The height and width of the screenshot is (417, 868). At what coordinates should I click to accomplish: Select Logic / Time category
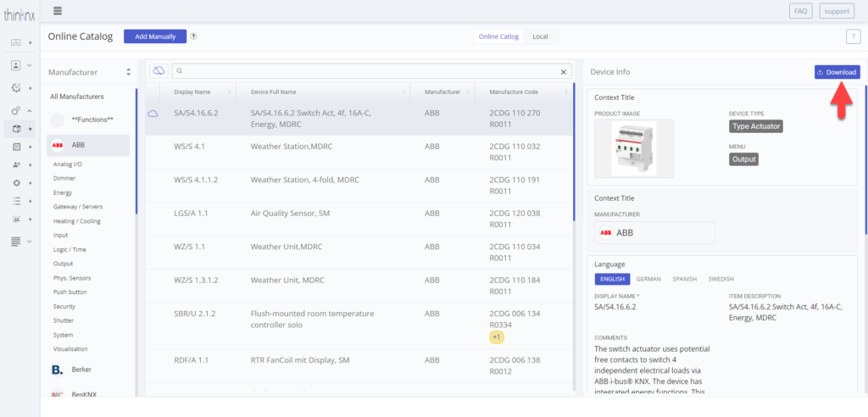70,250
